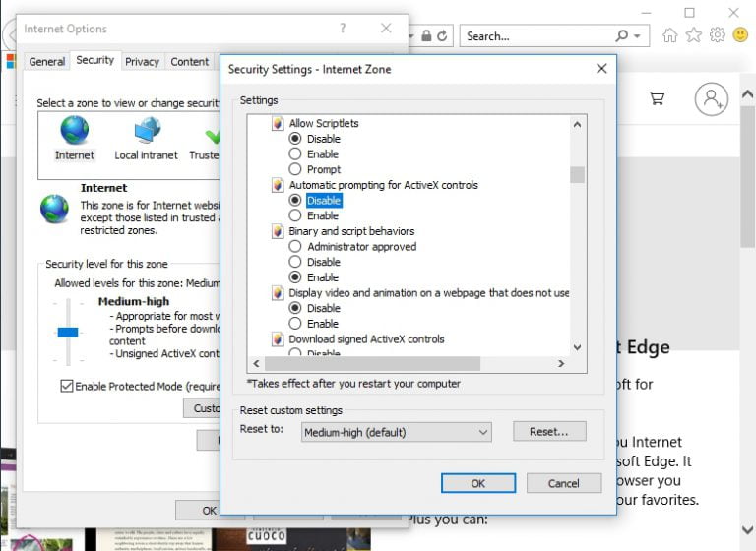The width and height of the screenshot is (756, 551).
Task: Click the large Internet globe beside zone description
Action: click(54, 209)
